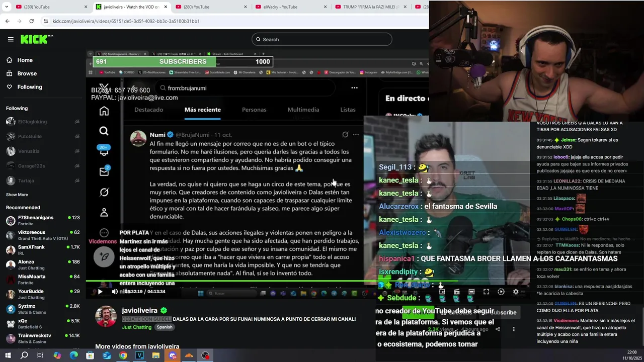Open Microsoft Store from the taskbar
Viewport: 644px width, 362px height.
pos(90,355)
